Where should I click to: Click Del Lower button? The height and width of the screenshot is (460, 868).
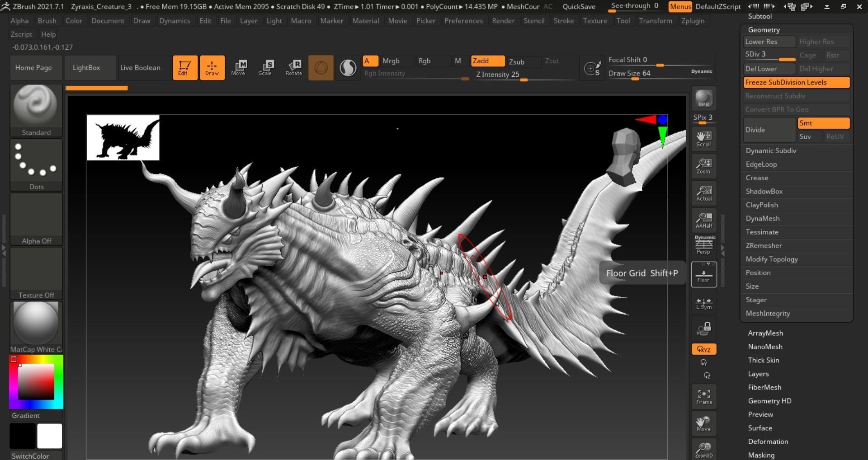(769, 69)
